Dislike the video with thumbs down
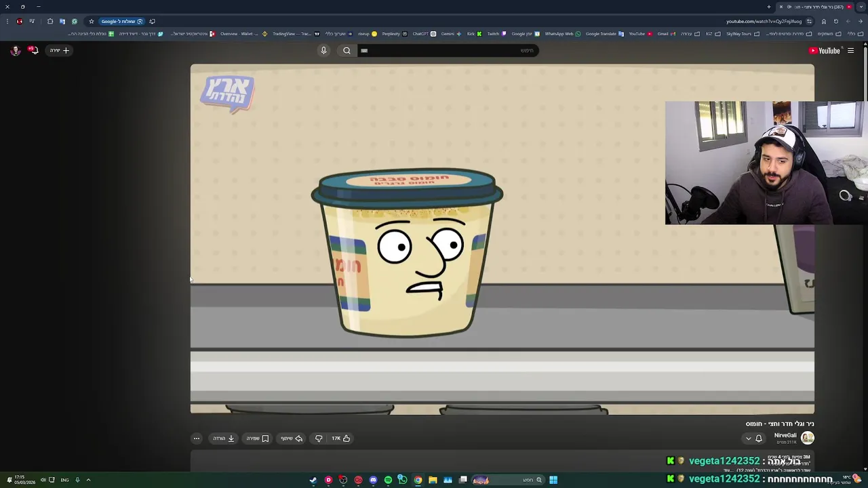This screenshot has height=488, width=868. coord(319,439)
